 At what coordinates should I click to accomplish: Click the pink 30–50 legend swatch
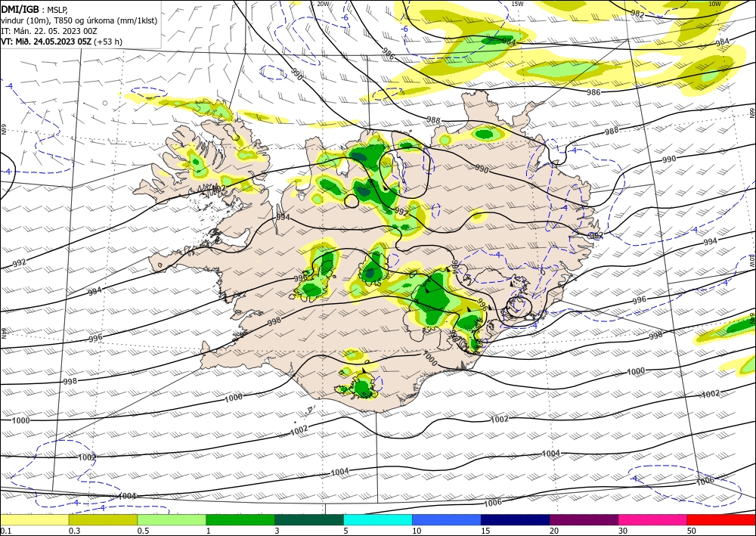click(652, 519)
